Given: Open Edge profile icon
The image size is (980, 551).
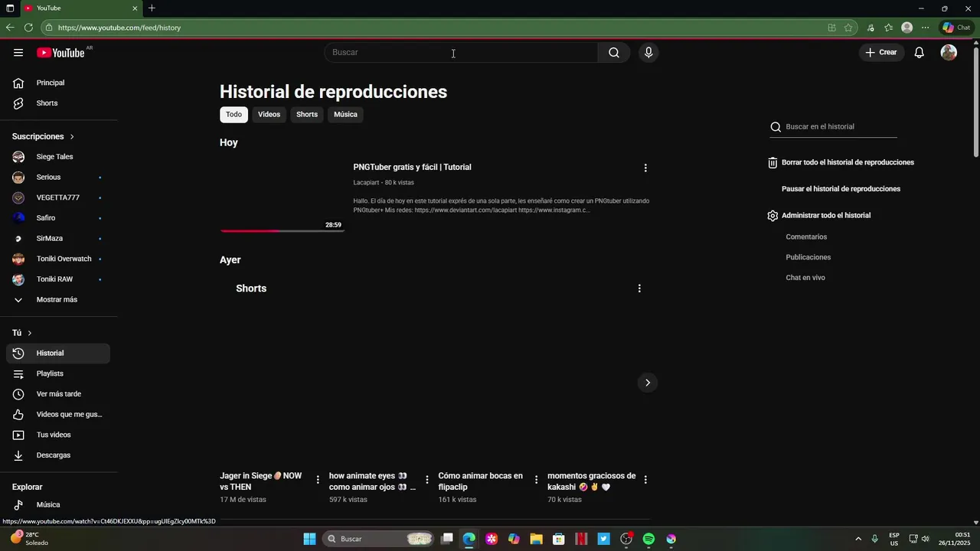Looking at the screenshot, I should pos(906,28).
